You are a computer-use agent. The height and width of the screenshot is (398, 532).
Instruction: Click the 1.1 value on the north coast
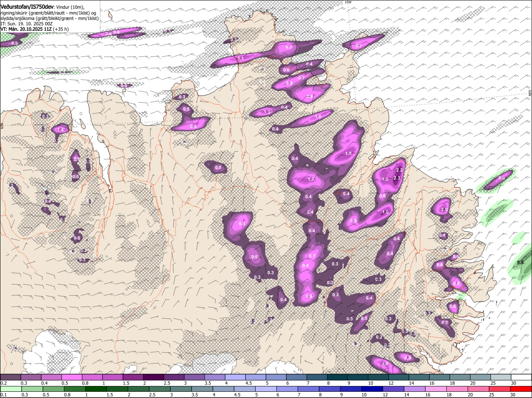pyautogui.click(x=241, y=59)
